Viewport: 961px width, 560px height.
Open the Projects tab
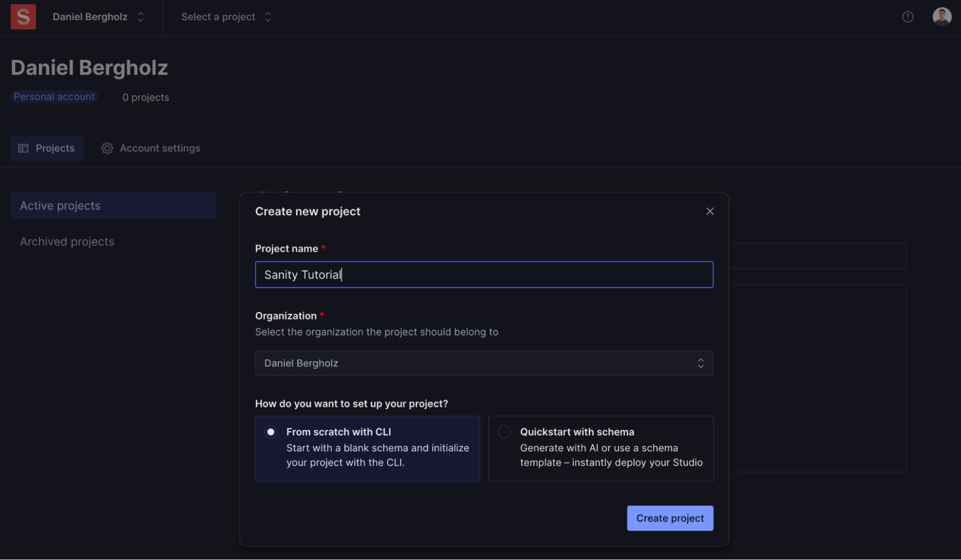[x=55, y=148]
